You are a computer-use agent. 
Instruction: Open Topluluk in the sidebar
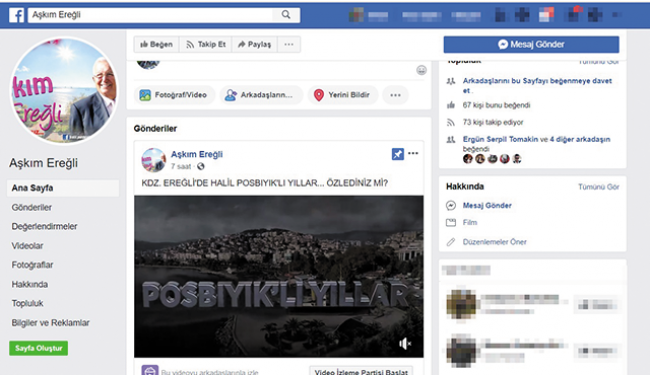point(27,304)
